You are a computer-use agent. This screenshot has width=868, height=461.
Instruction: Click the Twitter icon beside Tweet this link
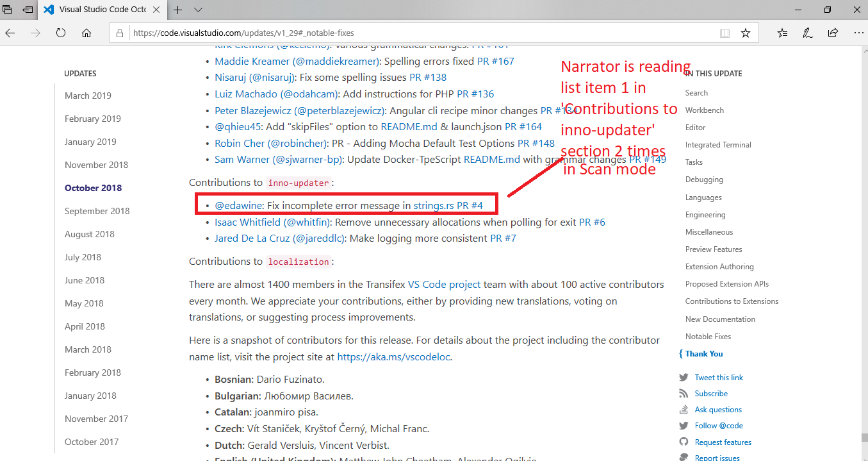(x=684, y=377)
